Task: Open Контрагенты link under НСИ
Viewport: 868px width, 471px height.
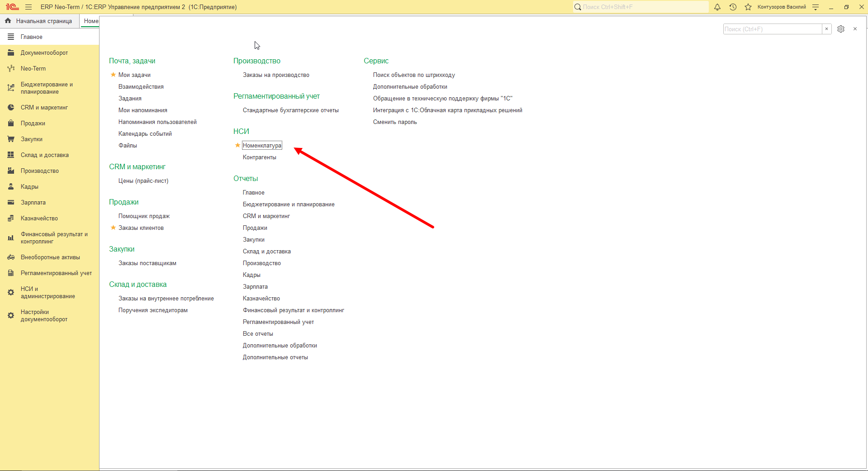Action: (x=259, y=157)
